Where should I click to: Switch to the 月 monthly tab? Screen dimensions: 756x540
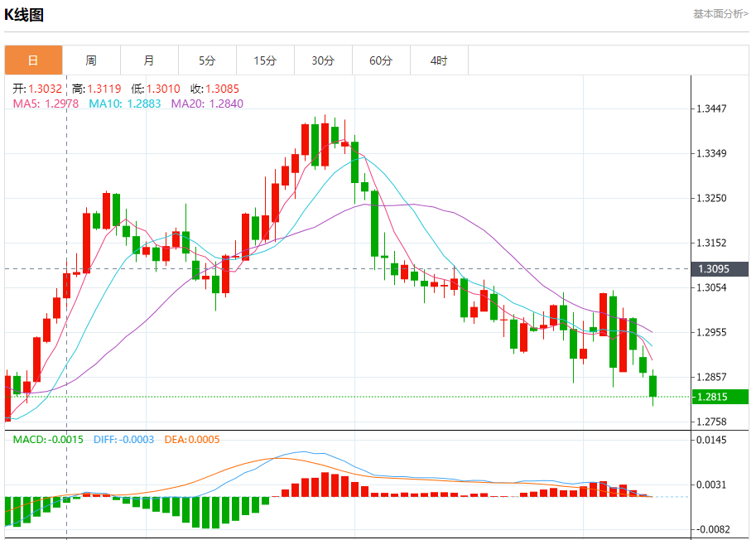point(149,60)
